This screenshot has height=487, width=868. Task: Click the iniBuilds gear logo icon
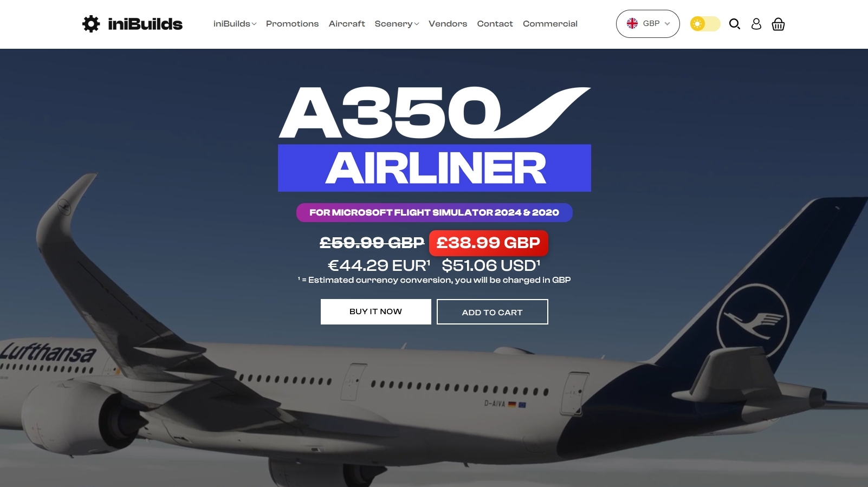click(91, 24)
